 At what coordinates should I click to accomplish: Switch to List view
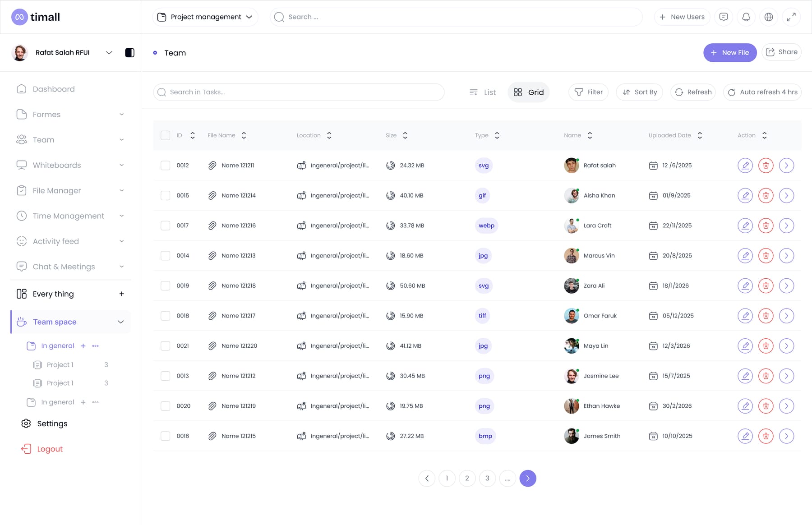[x=483, y=92]
